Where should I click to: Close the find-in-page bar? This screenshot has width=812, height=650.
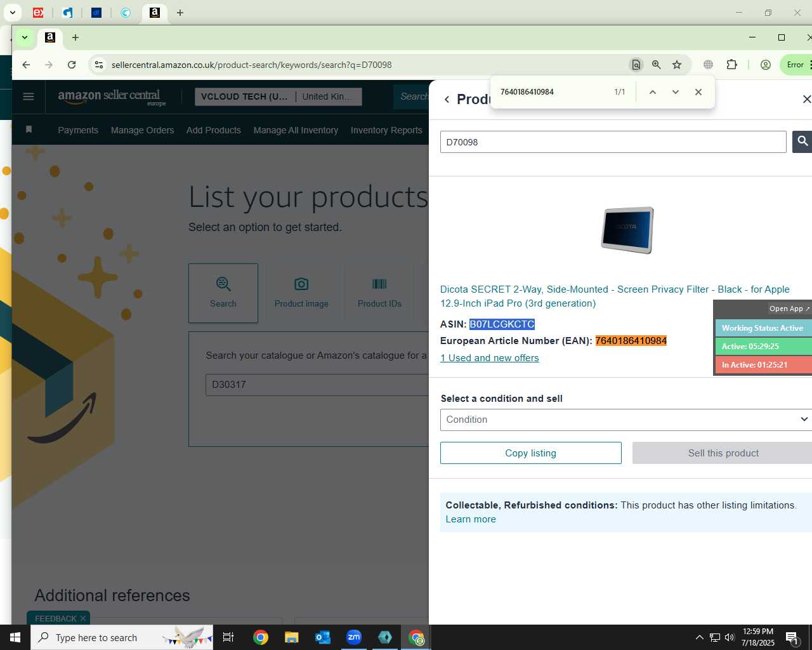point(698,92)
